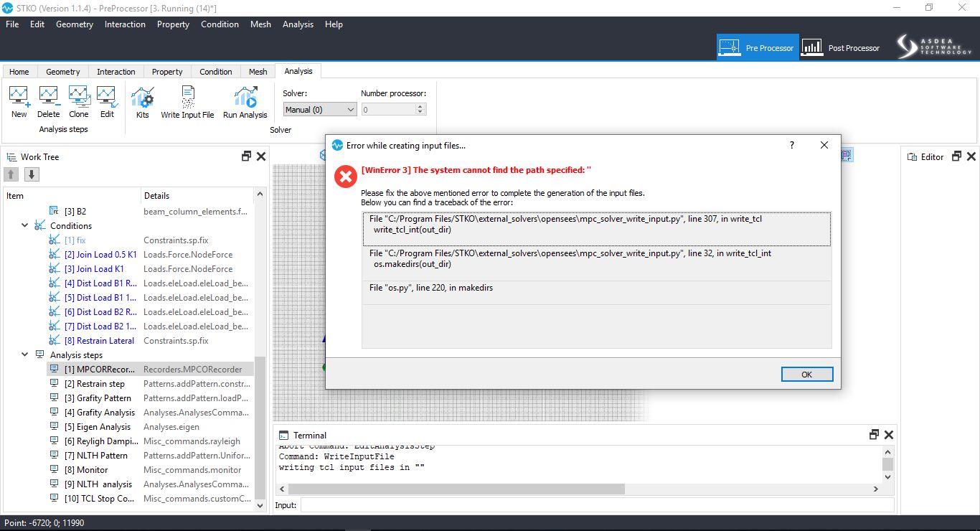Select the NLTH analysis step
The width and height of the screenshot is (980, 531).
(151, 484)
